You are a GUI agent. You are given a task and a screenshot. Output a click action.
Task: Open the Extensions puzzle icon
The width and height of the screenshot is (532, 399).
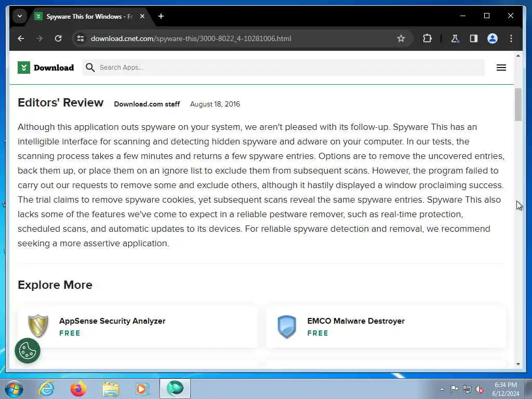coord(427,38)
